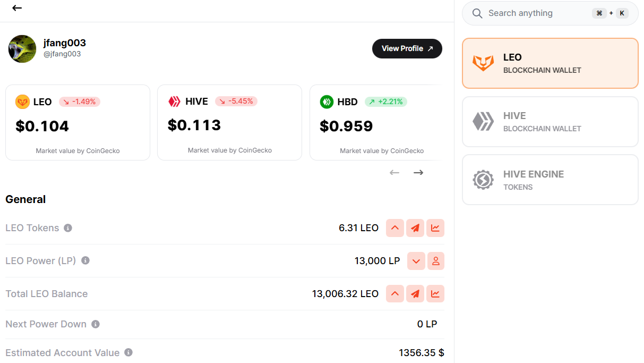Click the View Profile button
The image size is (644, 363).
click(x=407, y=48)
